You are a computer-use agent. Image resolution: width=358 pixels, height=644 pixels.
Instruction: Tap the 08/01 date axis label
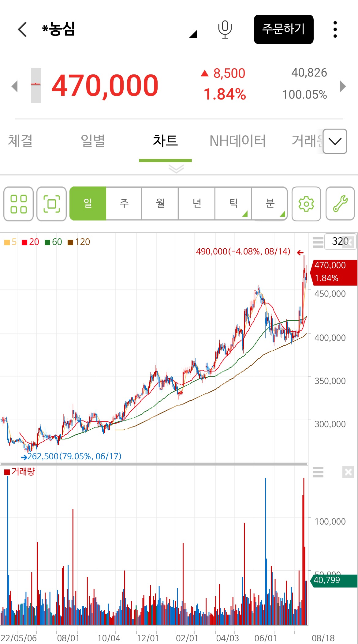tap(68, 638)
